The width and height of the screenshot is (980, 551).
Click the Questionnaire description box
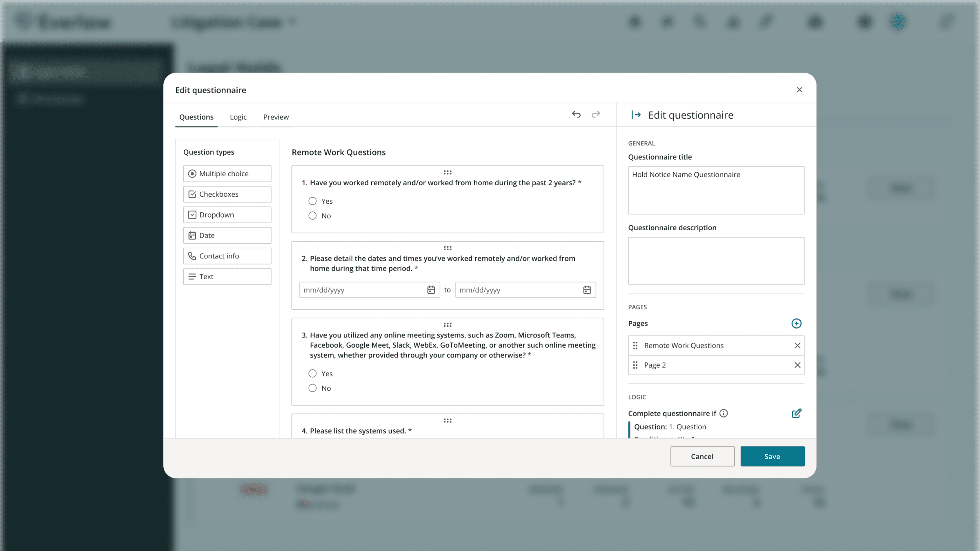click(x=716, y=261)
